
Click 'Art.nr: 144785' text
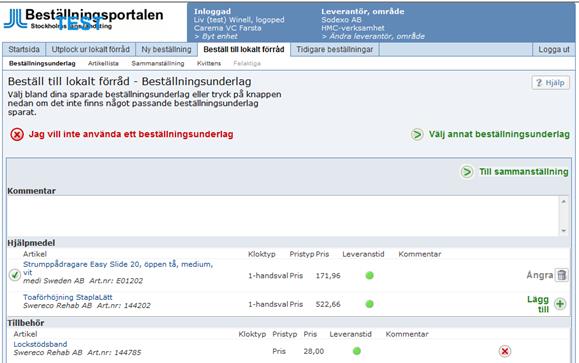[114, 353]
